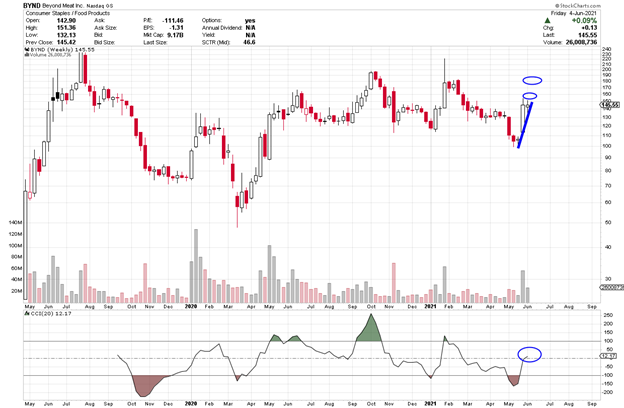Click the Low value 132.13
The image size is (624, 408).
point(66,35)
